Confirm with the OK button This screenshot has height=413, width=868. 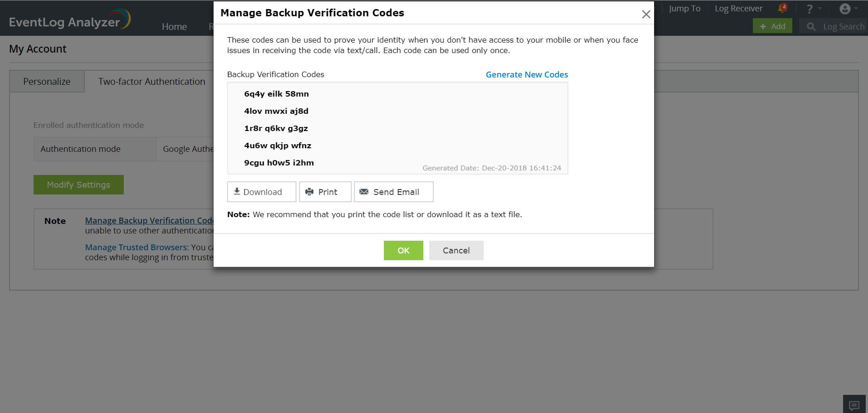[403, 251]
